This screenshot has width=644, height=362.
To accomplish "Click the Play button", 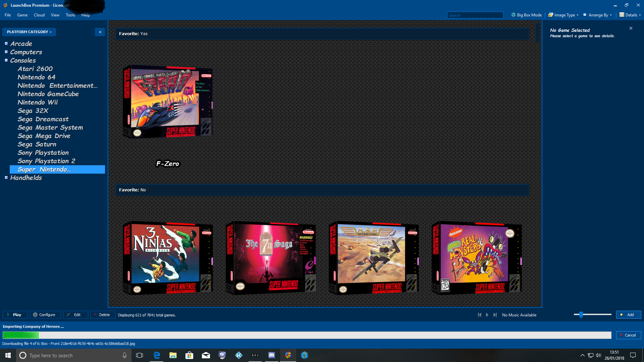I will (15, 315).
